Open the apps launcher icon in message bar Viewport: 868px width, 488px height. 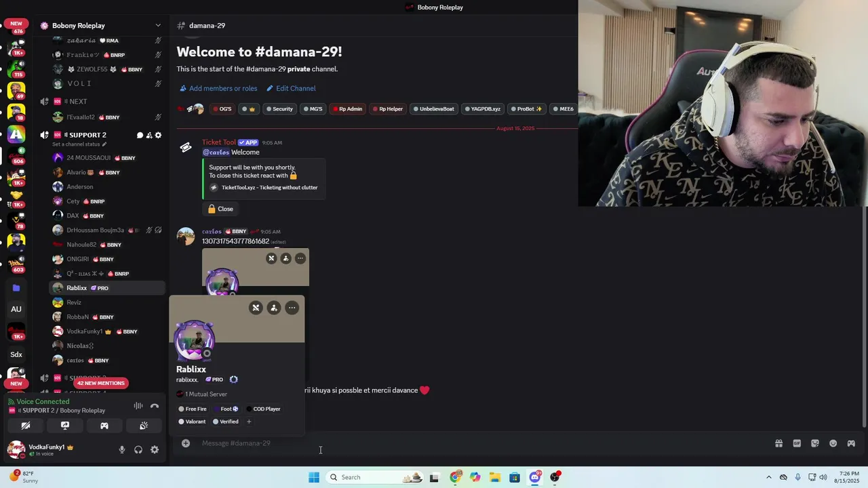point(851,443)
